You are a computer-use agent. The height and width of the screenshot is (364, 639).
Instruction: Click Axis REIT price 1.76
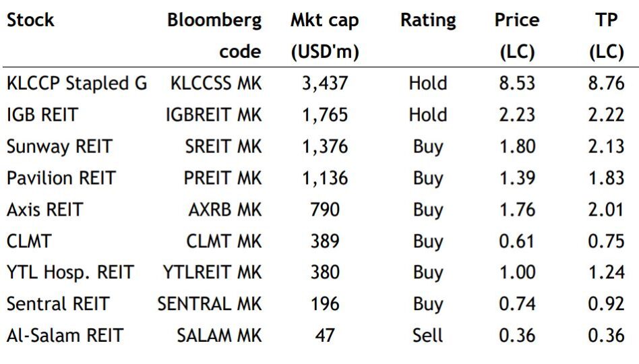point(517,210)
